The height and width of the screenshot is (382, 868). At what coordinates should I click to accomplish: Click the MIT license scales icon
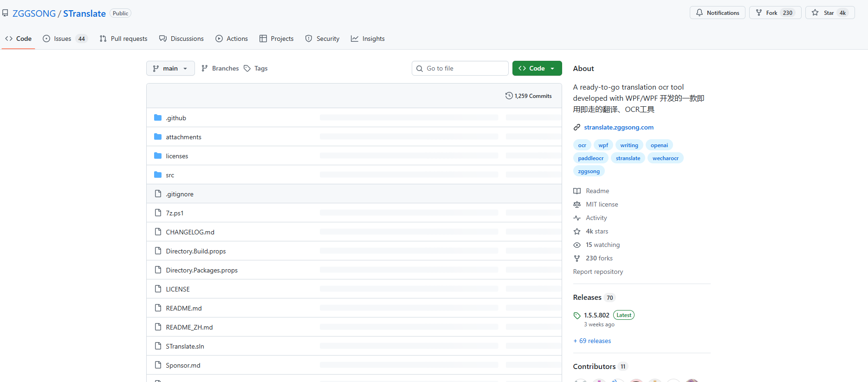tap(577, 204)
